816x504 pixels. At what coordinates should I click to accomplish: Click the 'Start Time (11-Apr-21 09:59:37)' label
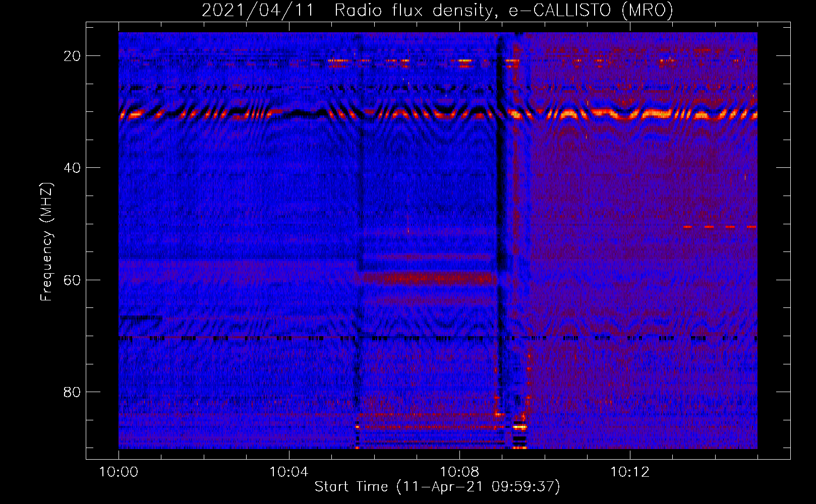pyautogui.click(x=437, y=487)
